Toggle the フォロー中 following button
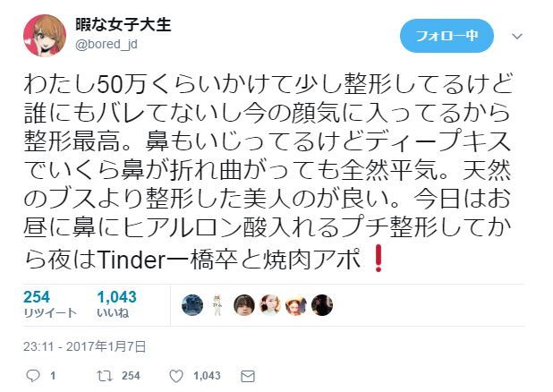 coord(447,36)
